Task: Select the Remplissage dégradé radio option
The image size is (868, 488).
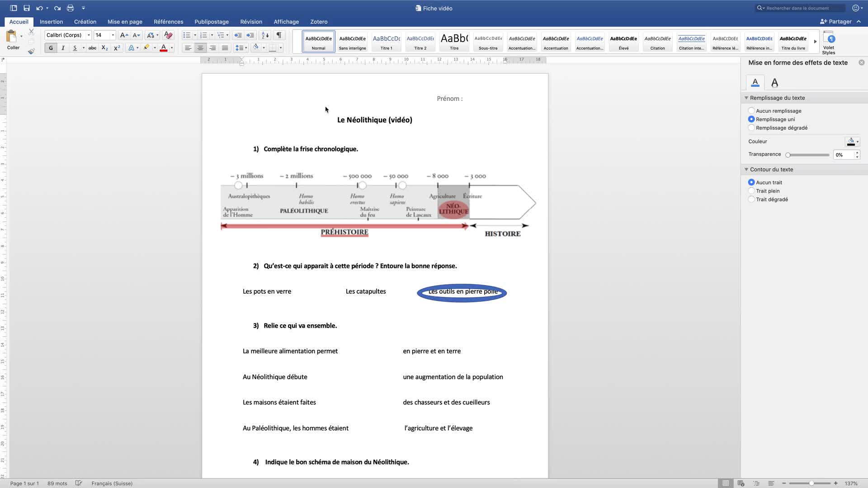Action: tap(751, 128)
